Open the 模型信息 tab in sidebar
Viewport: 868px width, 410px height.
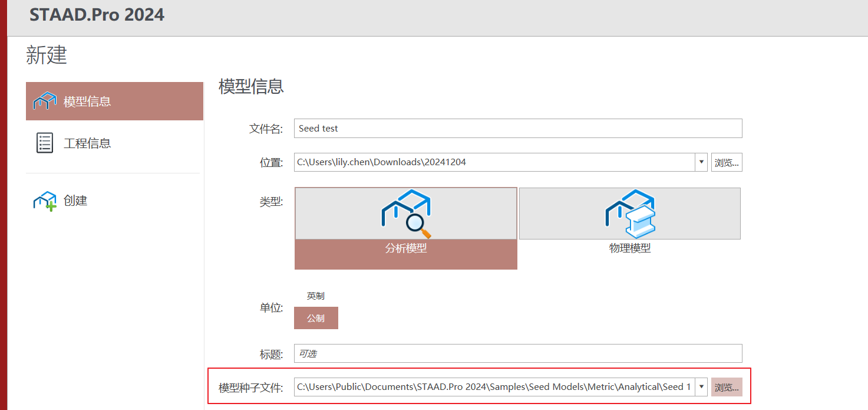[114, 101]
